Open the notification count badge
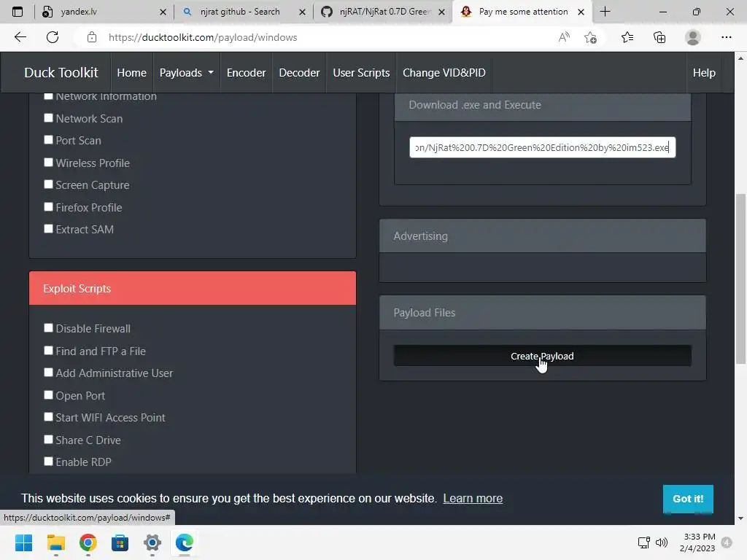 pos(727,542)
